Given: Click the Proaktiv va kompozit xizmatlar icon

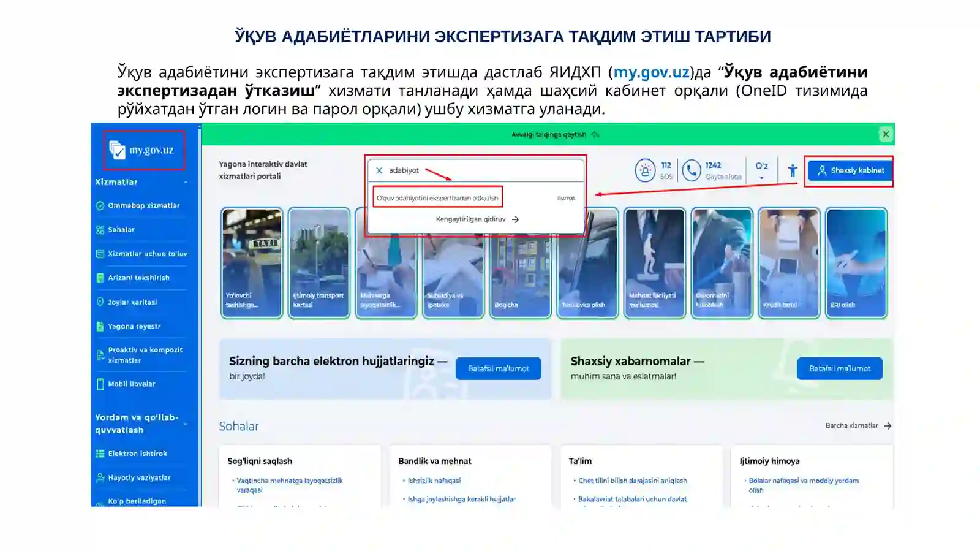Looking at the screenshot, I should coord(100,355).
